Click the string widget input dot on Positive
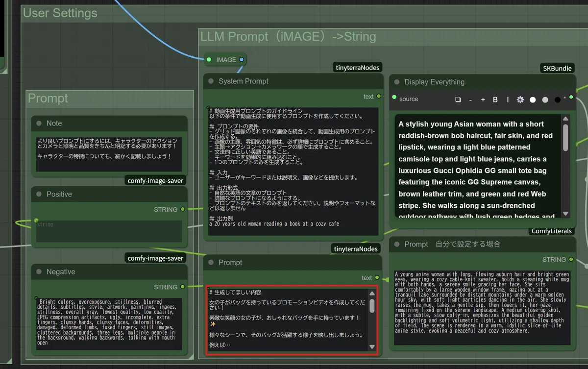 click(36, 221)
